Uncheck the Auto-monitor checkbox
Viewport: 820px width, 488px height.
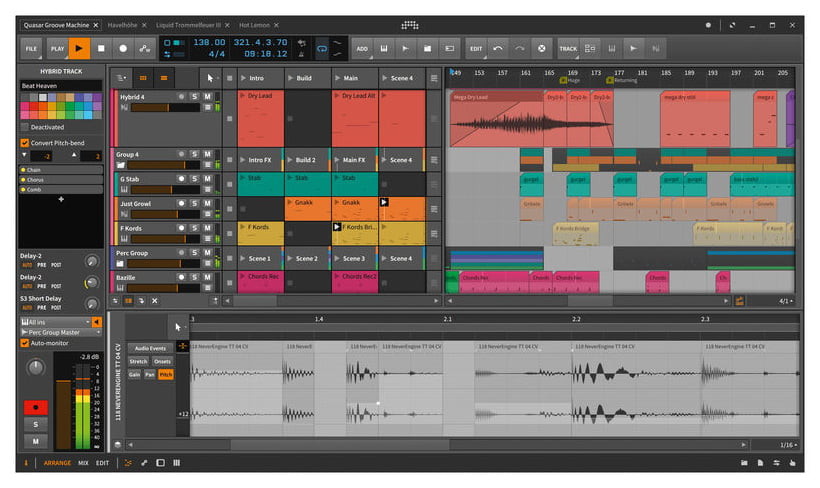coord(24,343)
